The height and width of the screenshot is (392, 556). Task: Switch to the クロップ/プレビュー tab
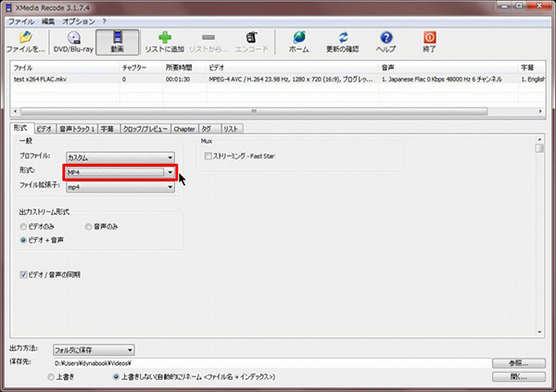[145, 129]
